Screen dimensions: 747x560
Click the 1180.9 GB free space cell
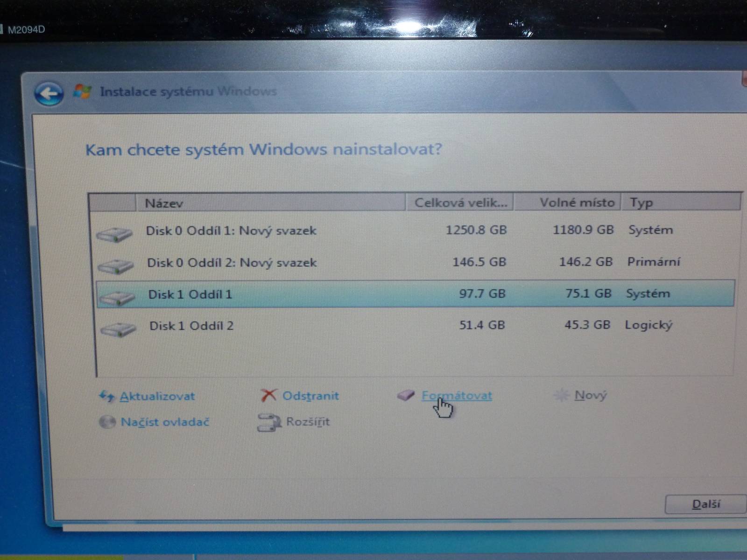pyautogui.click(x=583, y=230)
